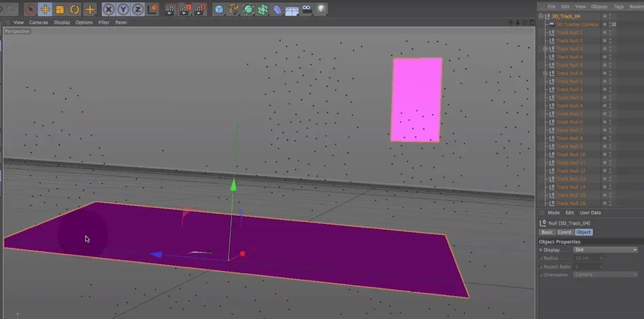Click the Radius value stepper

click(x=601, y=258)
